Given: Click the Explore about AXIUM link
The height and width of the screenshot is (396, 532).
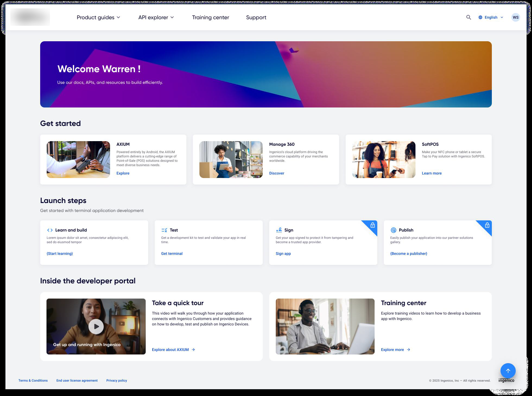Looking at the screenshot, I should (x=170, y=350).
